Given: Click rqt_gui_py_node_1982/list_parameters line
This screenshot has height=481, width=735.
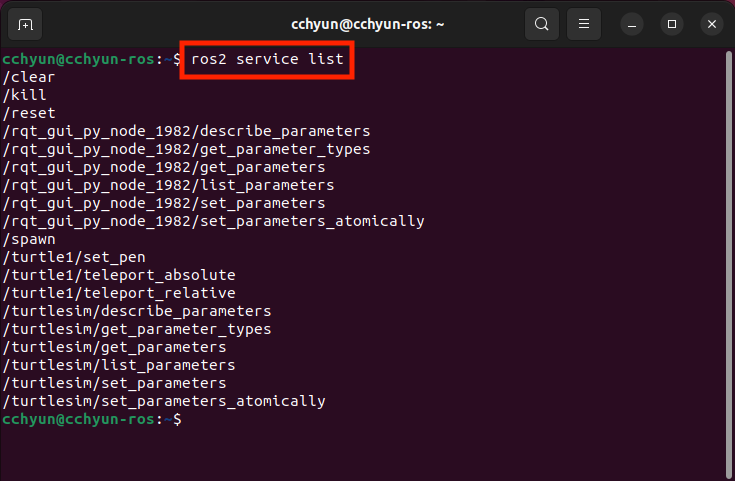Looking at the screenshot, I should pyautogui.click(x=168, y=185).
